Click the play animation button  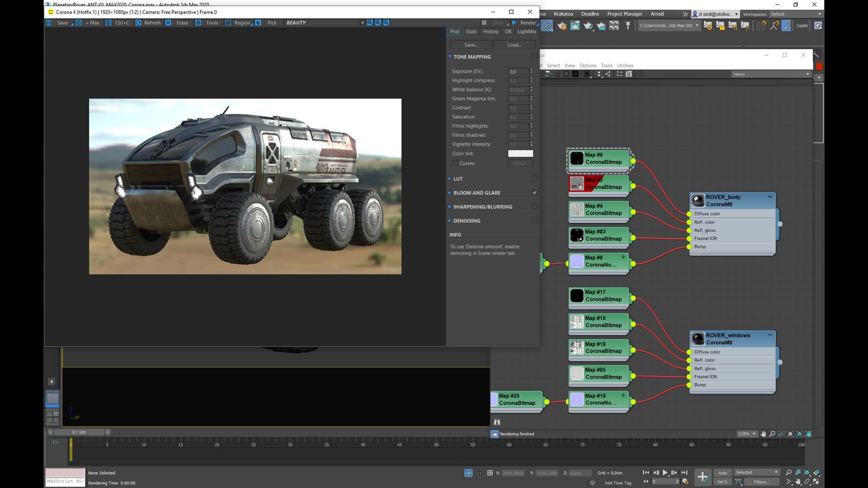[665, 473]
